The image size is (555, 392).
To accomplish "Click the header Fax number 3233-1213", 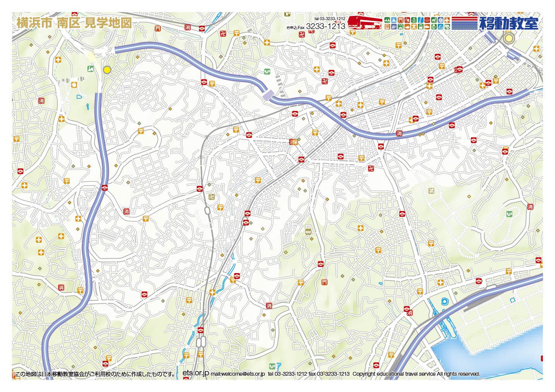I will (x=325, y=26).
